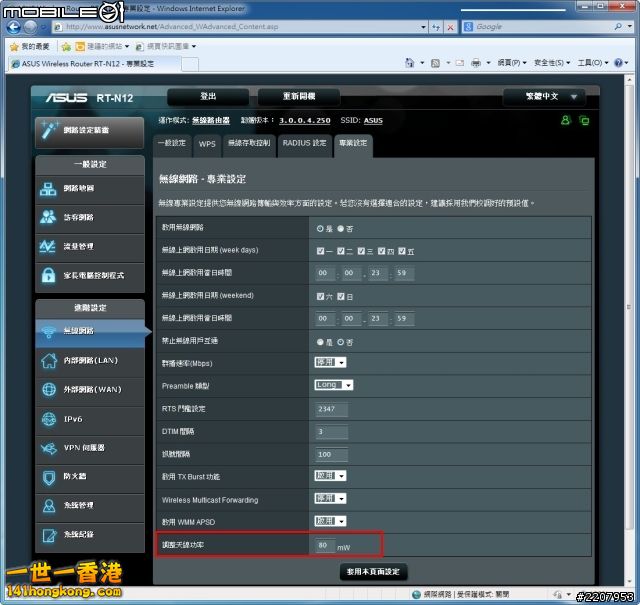Viewport: 640px width, 605px height.
Task: Open the TX Burst dropdown
Action: coord(330,476)
